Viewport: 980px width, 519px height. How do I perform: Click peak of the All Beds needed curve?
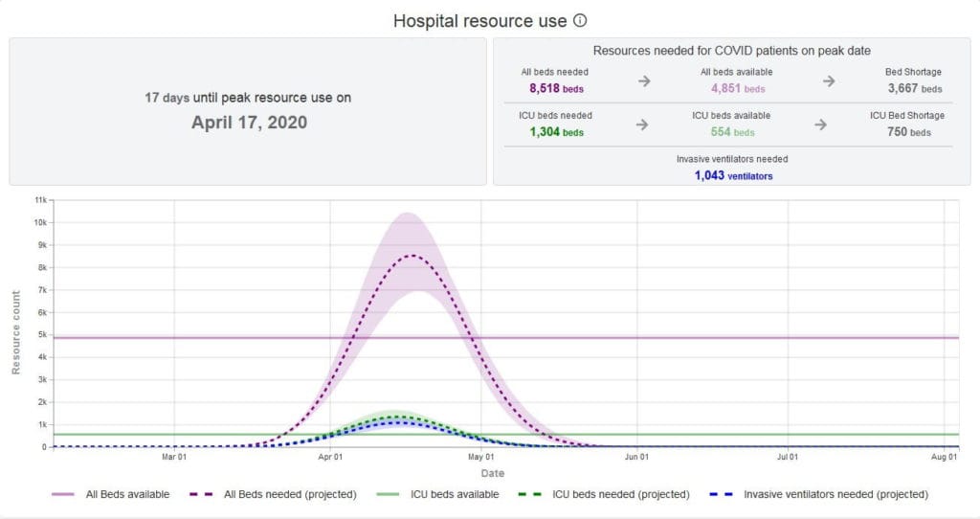412,256
